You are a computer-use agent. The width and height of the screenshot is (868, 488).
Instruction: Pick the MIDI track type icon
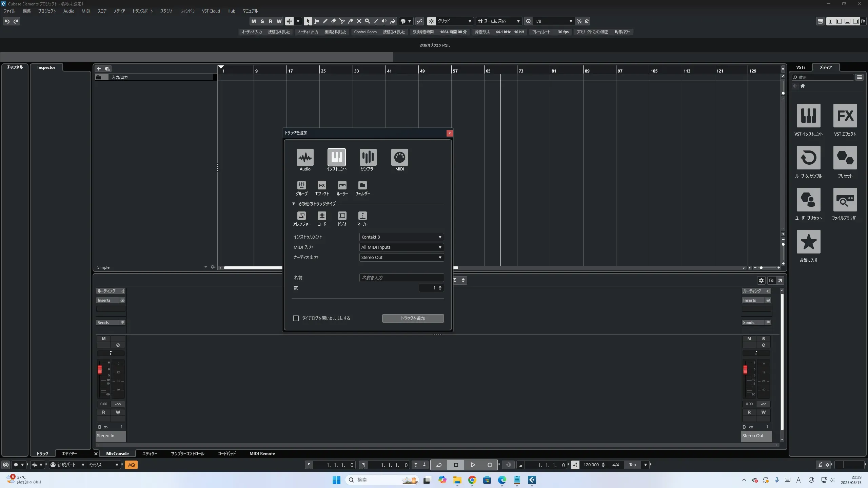pos(399,157)
